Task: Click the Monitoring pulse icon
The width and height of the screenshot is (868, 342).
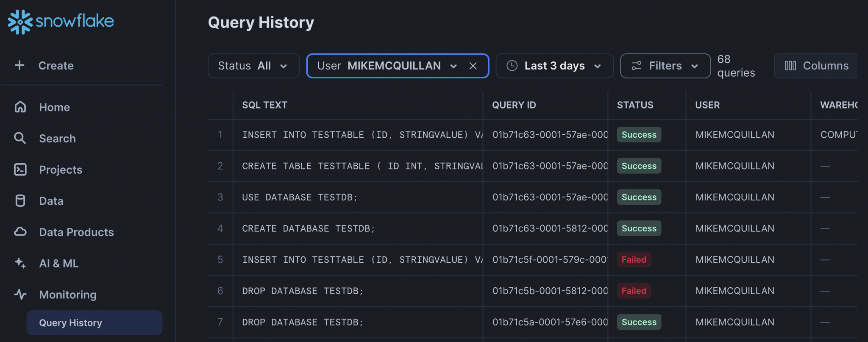Action: click(x=20, y=294)
